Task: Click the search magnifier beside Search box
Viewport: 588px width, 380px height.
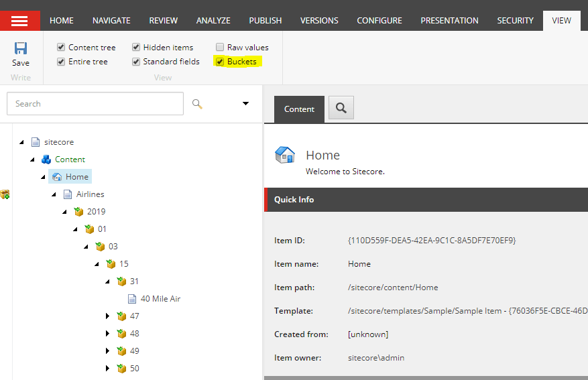Action: pyautogui.click(x=197, y=104)
